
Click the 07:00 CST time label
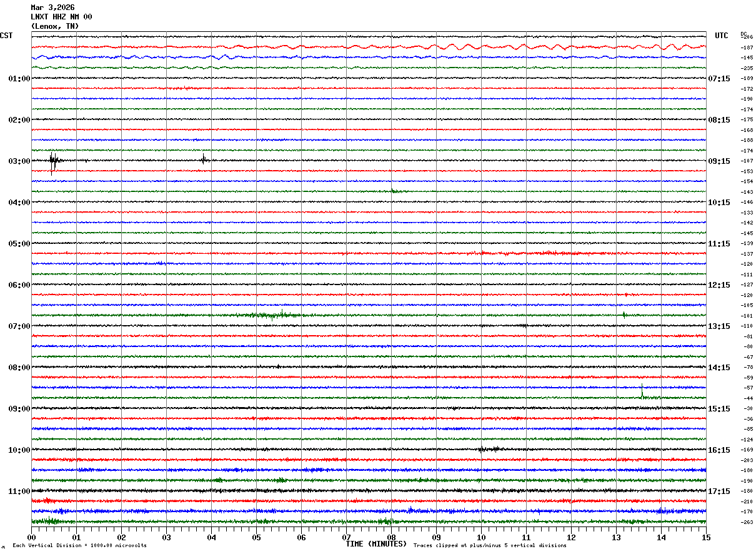tap(19, 326)
